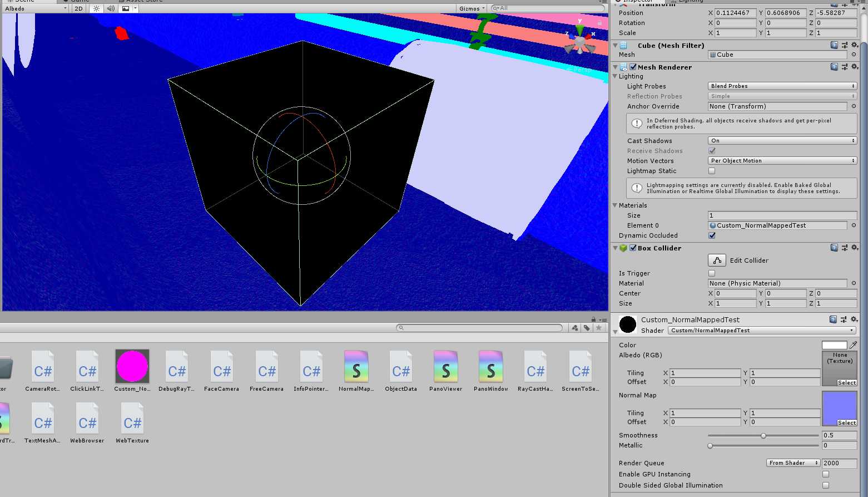Image resolution: width=868 pixels, height=497 pixels.
Task: Open Mesh Filter help book icon
Action: 834,45
